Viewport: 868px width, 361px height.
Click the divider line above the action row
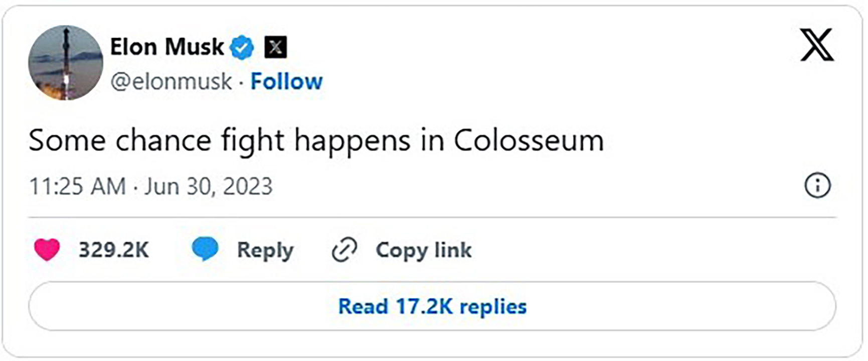click(432, 217)
